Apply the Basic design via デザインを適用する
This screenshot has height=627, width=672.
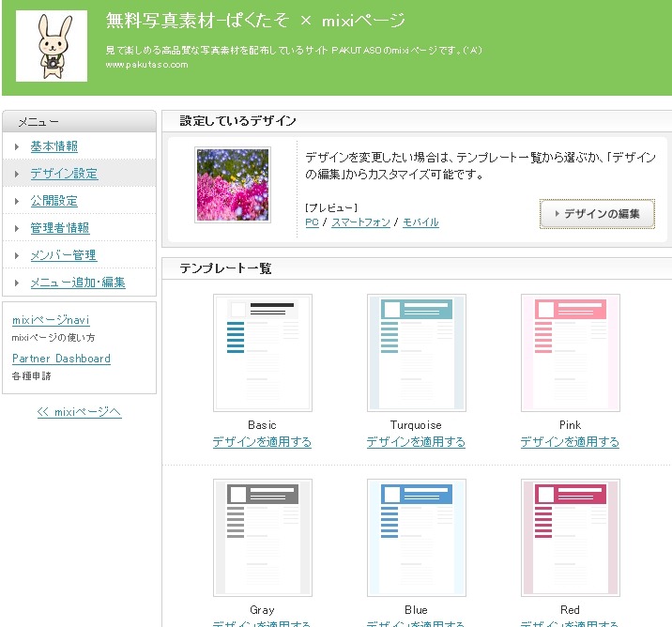pos(262,442)
